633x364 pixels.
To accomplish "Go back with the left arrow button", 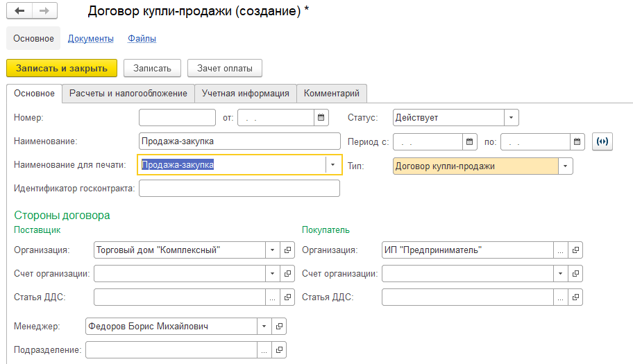I will click(x=19, y=11).
